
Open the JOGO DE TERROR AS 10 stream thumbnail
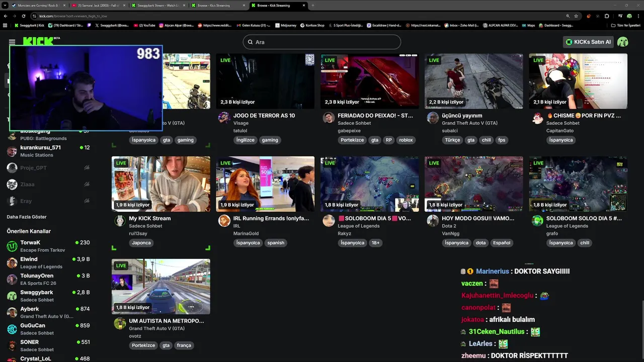click(265, 81)
